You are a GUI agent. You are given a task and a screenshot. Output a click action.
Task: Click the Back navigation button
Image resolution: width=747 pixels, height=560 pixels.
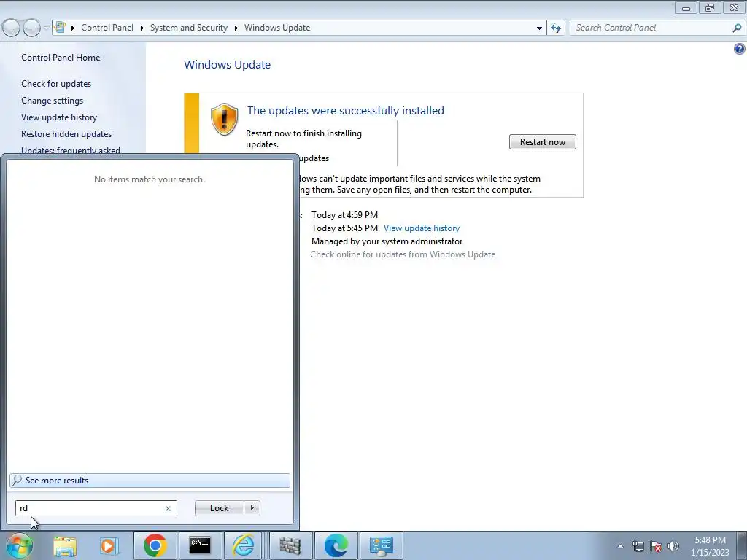[12, 28]
